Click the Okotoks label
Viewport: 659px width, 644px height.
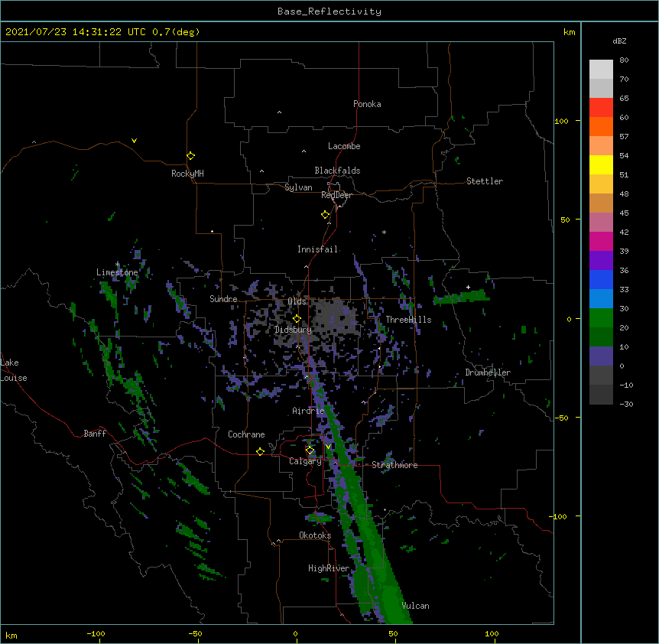[315, 535]
